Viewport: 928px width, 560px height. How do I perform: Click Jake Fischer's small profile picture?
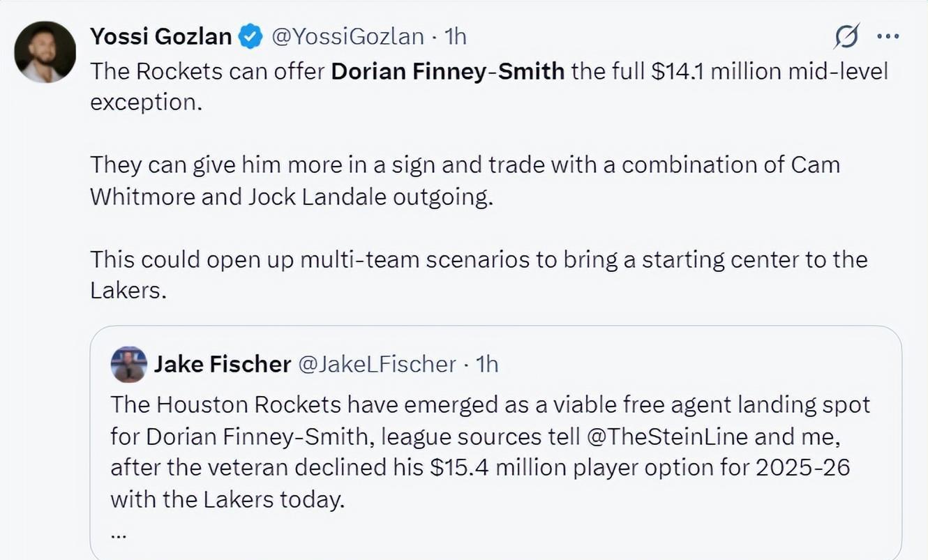[x=128, y=364]
